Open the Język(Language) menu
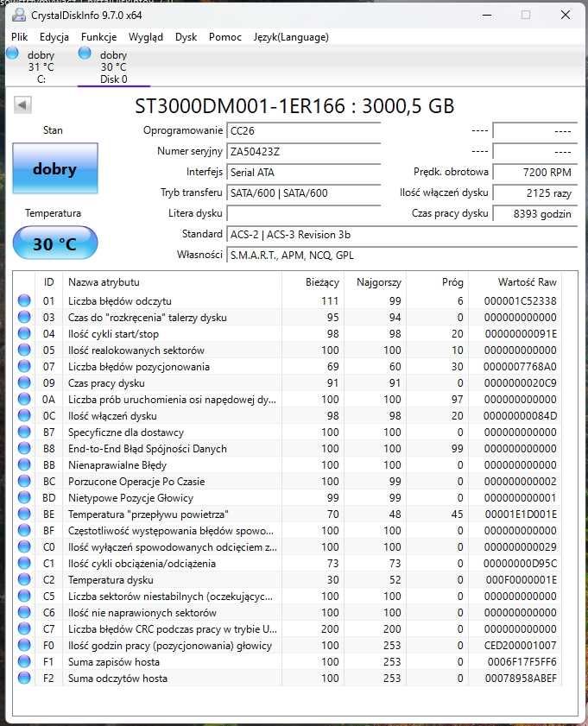Viewport: 588px width, 726px height. coord(291,37)
